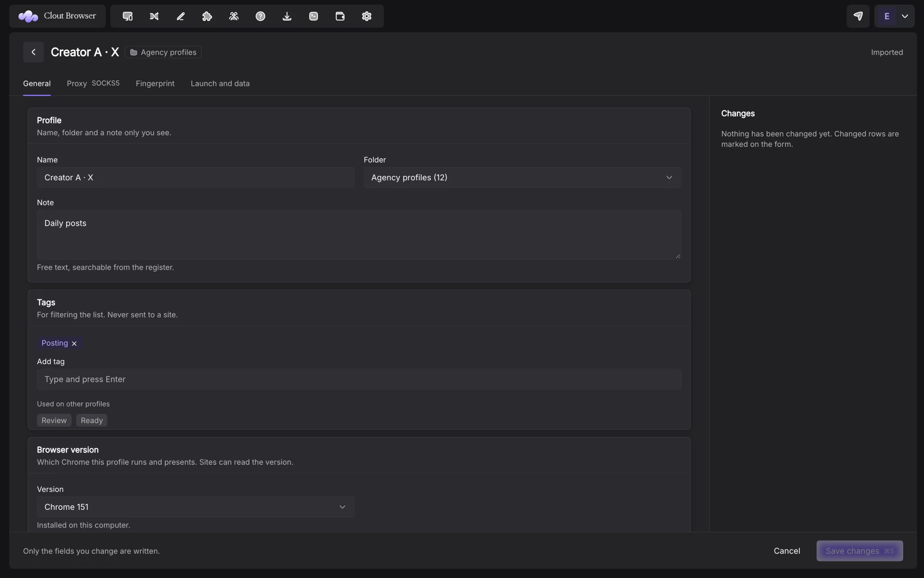
Task: Click the pencil edit icon in toolbar
Action: (181, 16)
